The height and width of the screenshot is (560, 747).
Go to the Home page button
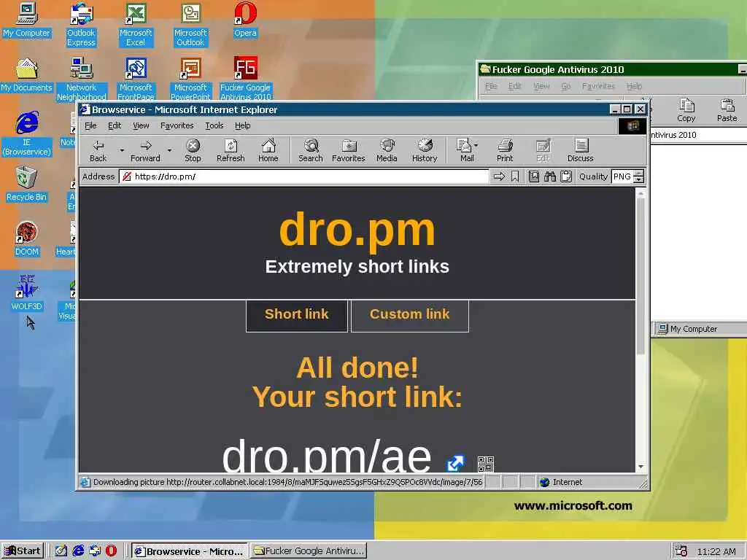268,150
